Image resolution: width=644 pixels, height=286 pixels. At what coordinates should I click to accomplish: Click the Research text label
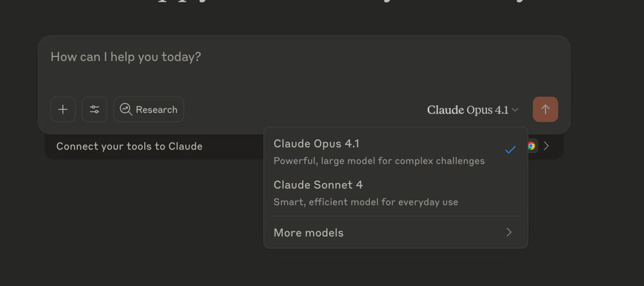pyautogui.click(x=156, y=110)
